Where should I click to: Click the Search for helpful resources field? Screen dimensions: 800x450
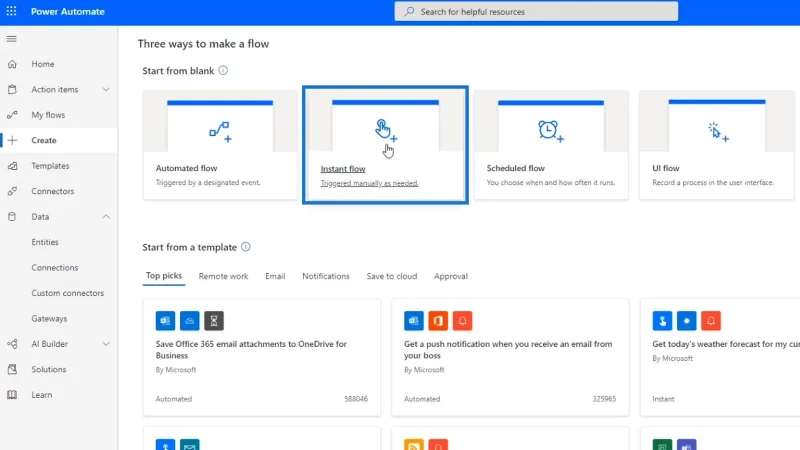(536, 11)
